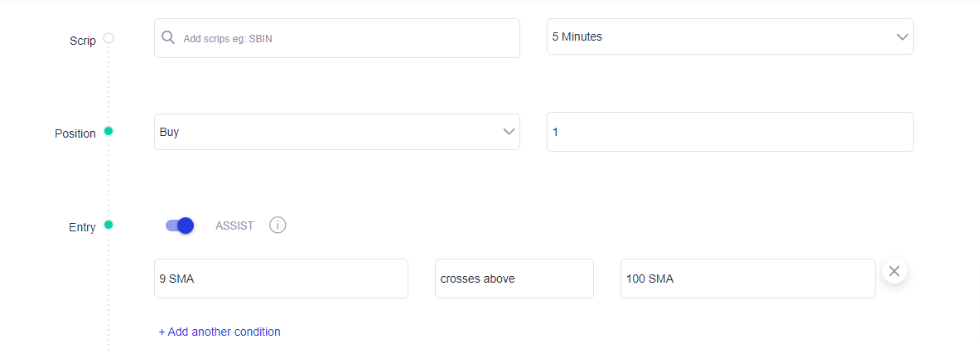Click the quantity field showing 1
The width and height of the screenshot is (980, 354).
click(730, 132)
